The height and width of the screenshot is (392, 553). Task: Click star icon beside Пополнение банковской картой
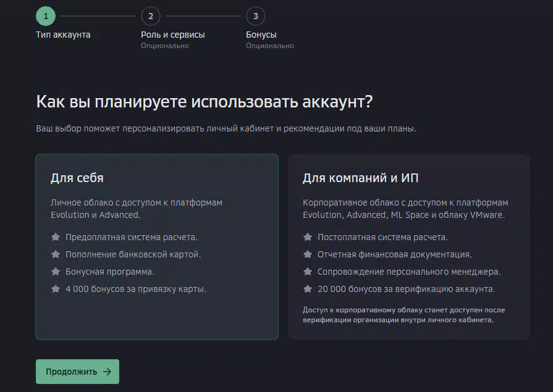pos(56,254)
